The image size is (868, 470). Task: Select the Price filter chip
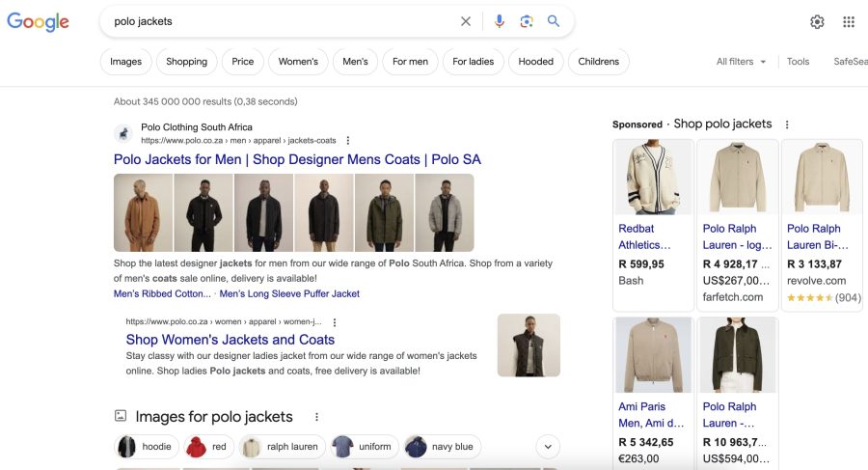[242, 62]
